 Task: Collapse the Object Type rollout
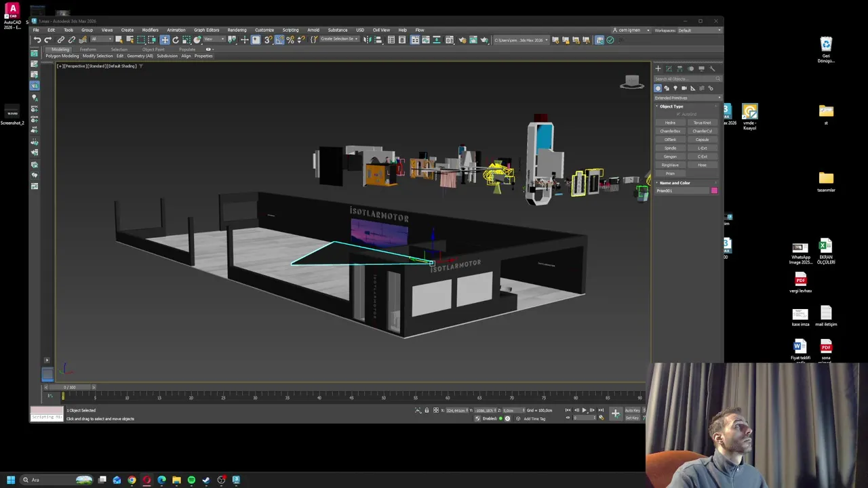671,106
